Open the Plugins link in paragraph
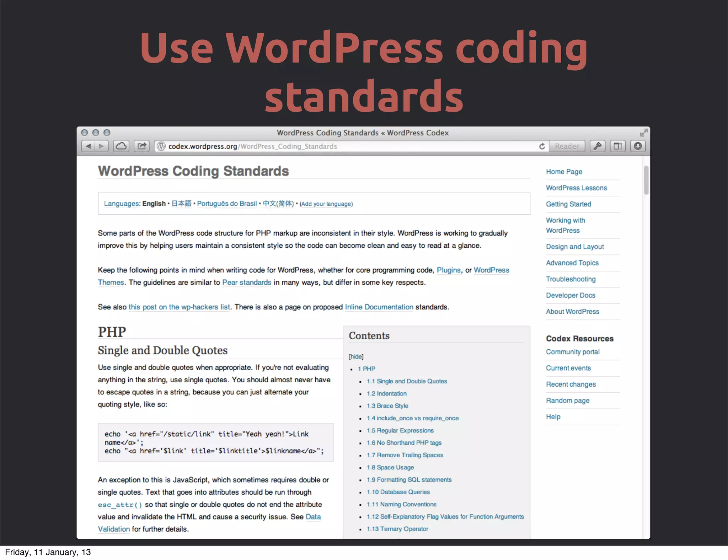 (x=449, y=270)
